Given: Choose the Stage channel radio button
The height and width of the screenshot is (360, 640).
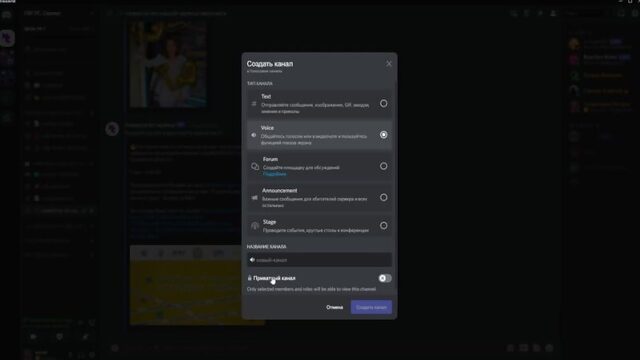Looking at the screenshot, I should 384,225.
